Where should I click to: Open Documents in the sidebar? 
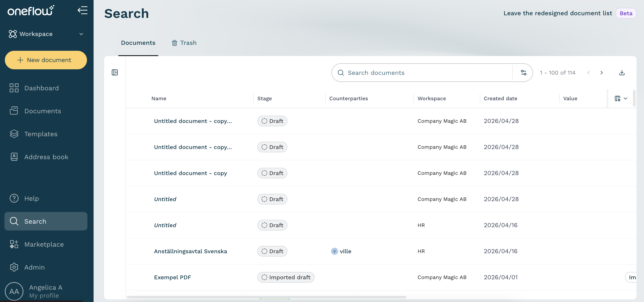click(46, 111)
